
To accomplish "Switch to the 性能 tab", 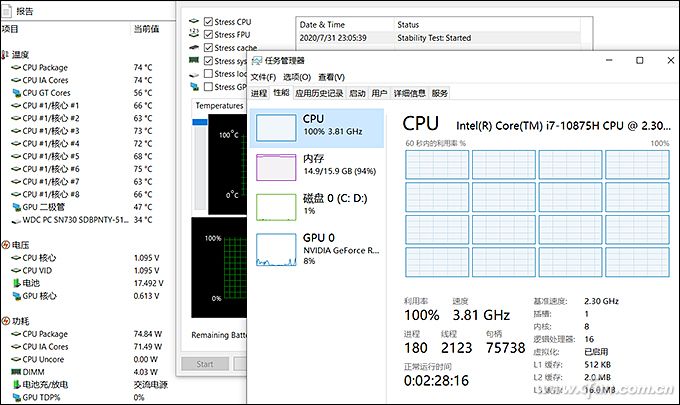I will pyautogui.click(x=281, y=93).
